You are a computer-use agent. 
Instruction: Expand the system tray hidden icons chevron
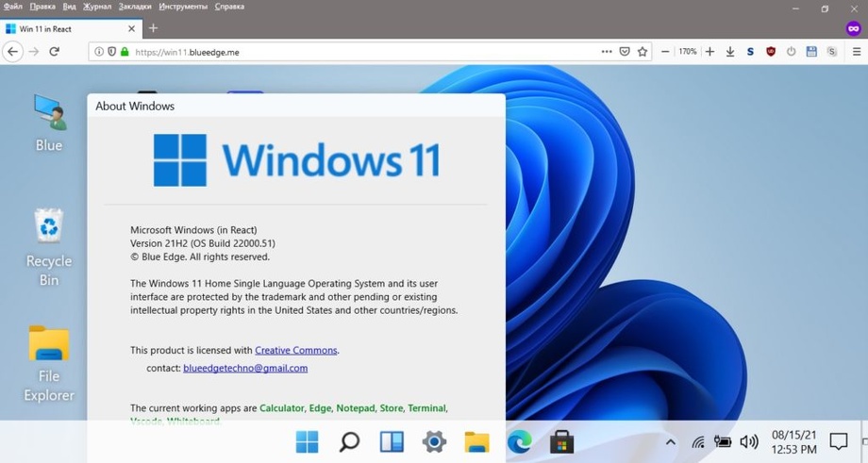tap(671, 442)
